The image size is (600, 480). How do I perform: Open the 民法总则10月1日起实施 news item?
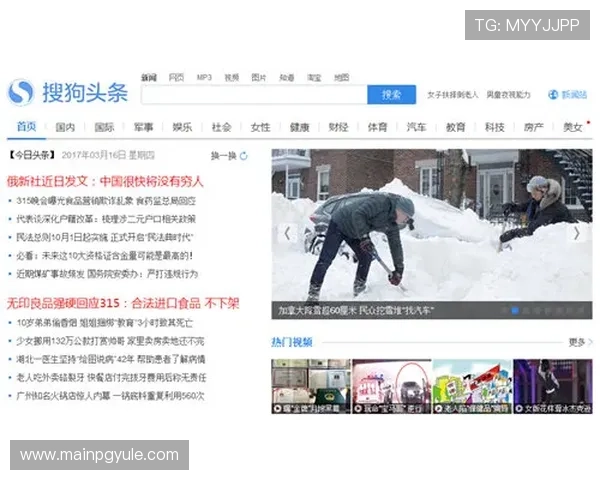point(104,237)
